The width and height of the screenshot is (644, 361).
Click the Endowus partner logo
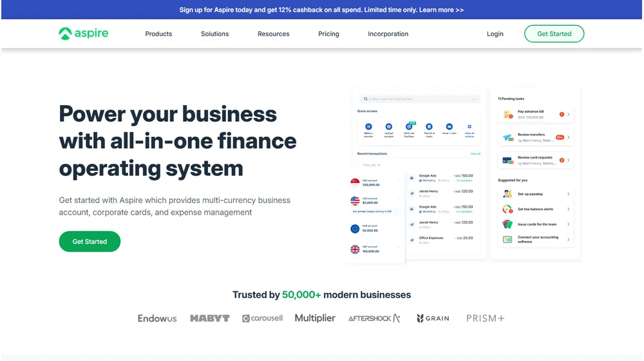click(x=157, y=318)
